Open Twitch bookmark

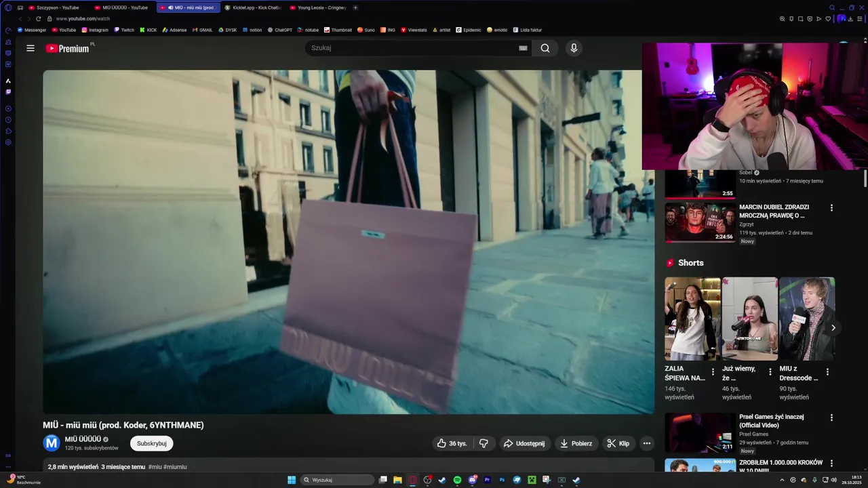click(124, 30)
